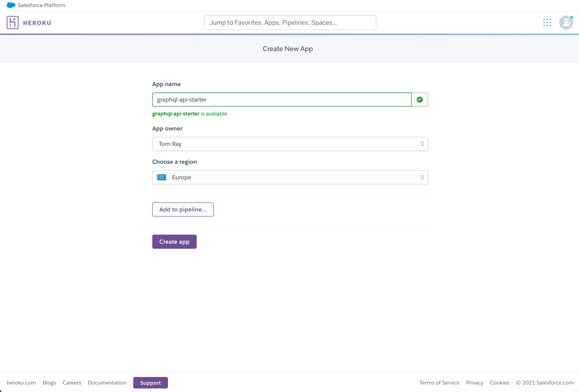This screenshot has width=579, height=392.
Task: Click the green availability checkmark icon
Action: click(x=419, y=100)
